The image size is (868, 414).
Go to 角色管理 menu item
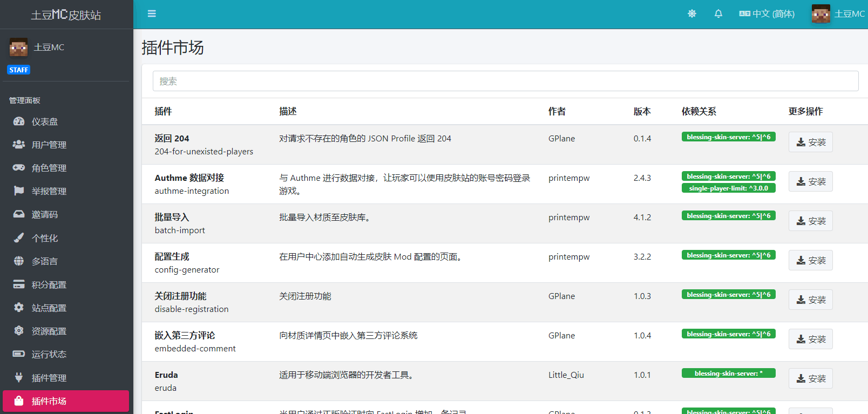66,168
